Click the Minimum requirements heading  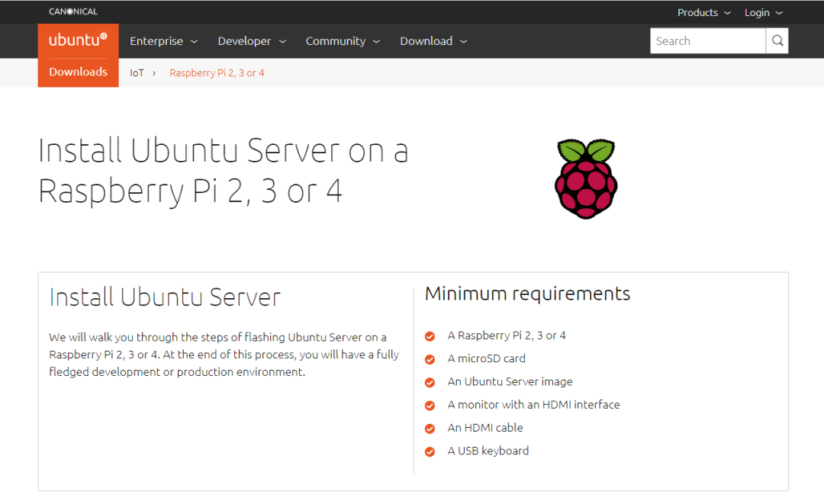click(x=527, y=294)
